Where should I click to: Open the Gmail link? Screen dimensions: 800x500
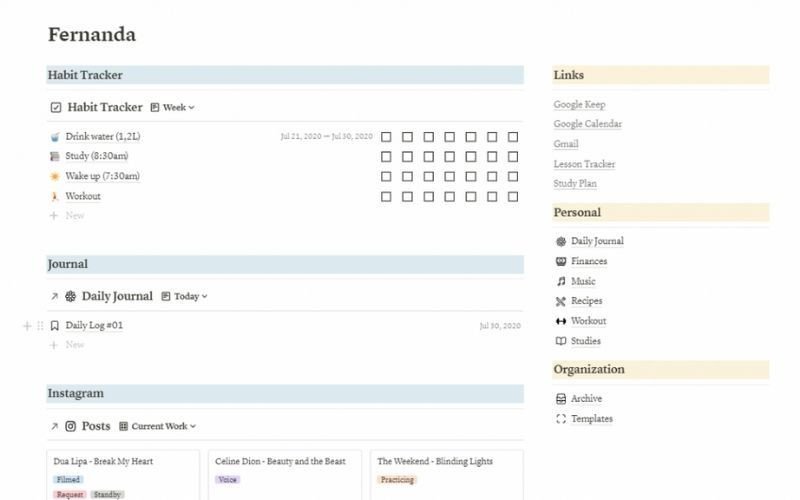[566, 144]
